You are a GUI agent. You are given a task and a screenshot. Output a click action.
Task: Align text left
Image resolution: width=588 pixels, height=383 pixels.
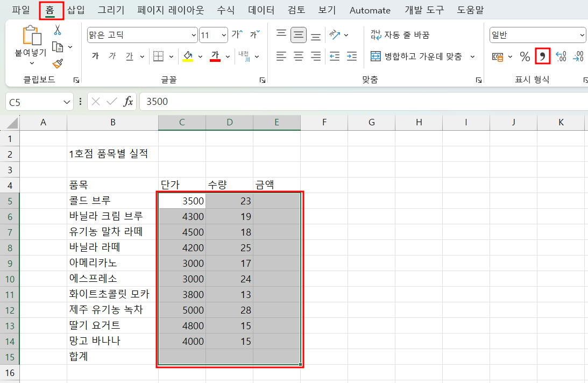[x=281, y=56]
